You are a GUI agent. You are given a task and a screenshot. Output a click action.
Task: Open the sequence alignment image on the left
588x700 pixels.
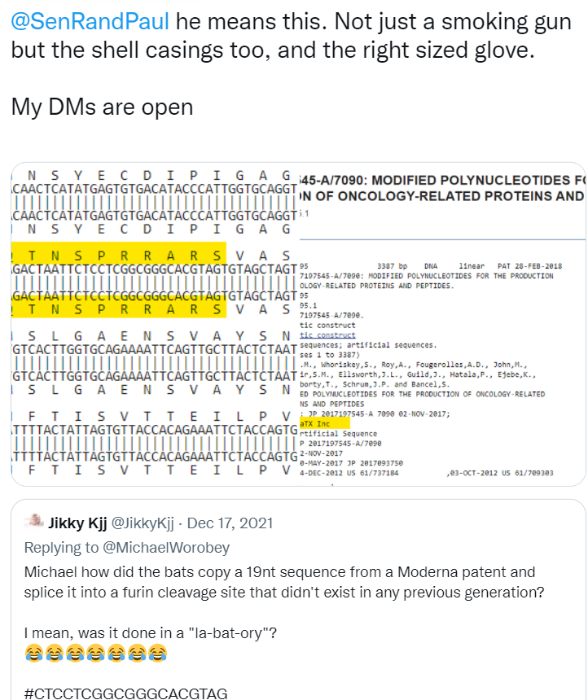pos(155,326)
